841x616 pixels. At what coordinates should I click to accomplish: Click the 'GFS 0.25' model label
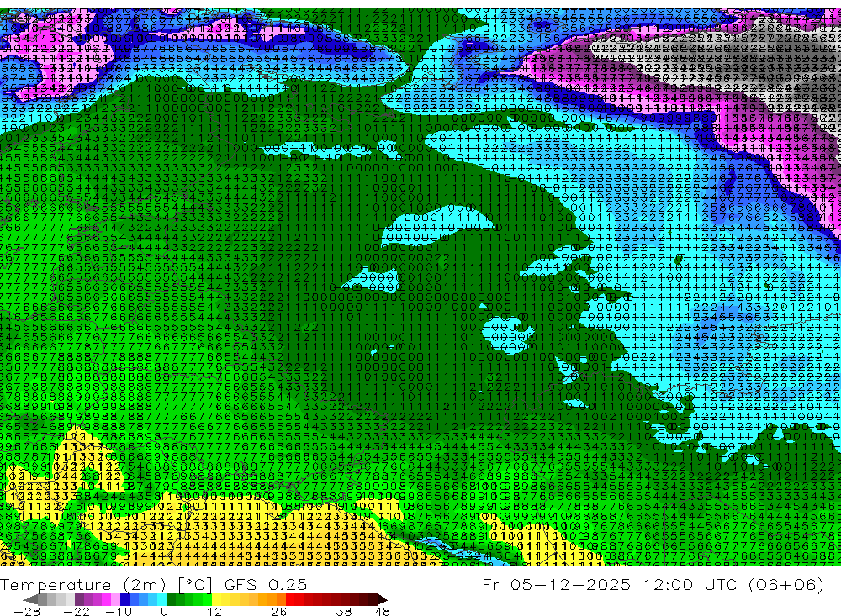[x=266, y=585]
